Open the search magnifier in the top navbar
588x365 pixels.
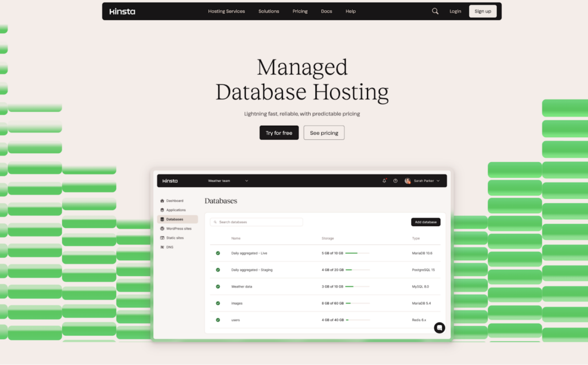[435, 11]
